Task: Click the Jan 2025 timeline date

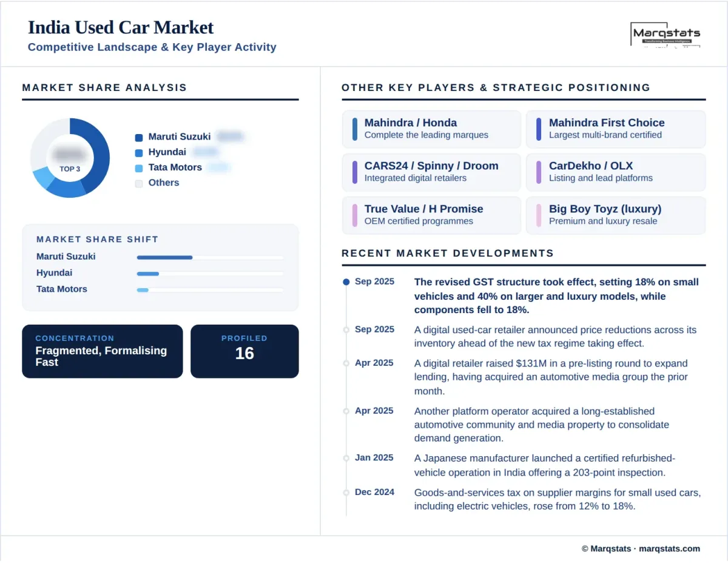Action: [x=374, y=457]
